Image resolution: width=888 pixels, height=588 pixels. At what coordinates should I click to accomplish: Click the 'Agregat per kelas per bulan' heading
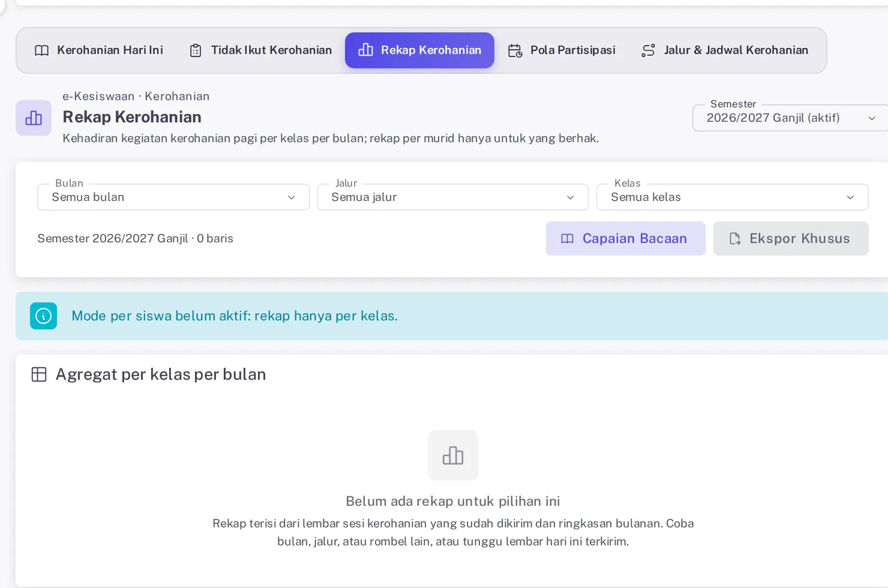pos(161,374)
